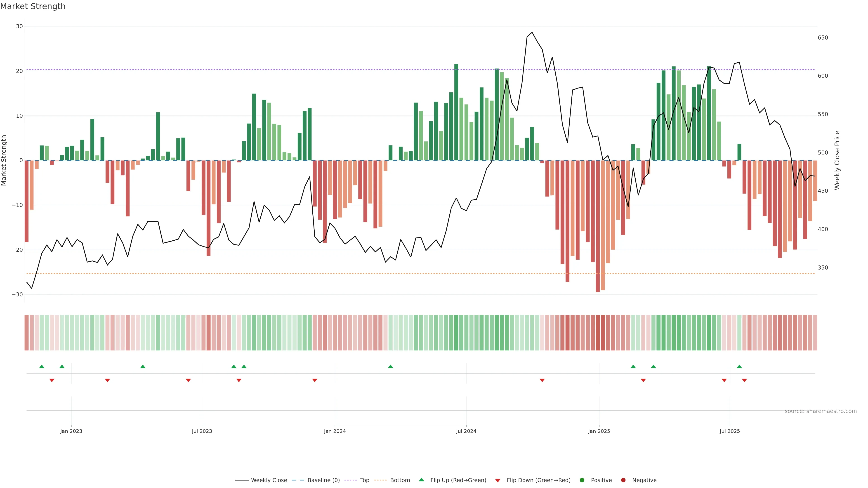Click the 650 label on price axis

click(x=823, y=38)
